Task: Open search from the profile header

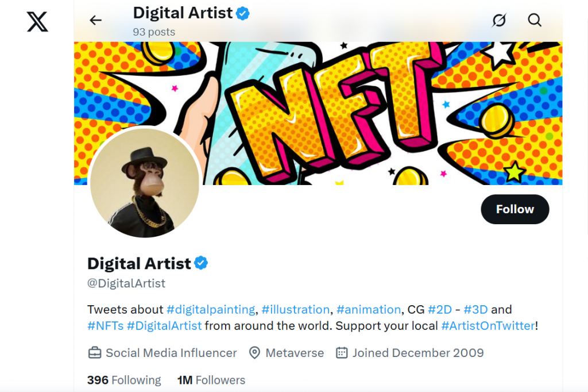Action: coord(534,20)
